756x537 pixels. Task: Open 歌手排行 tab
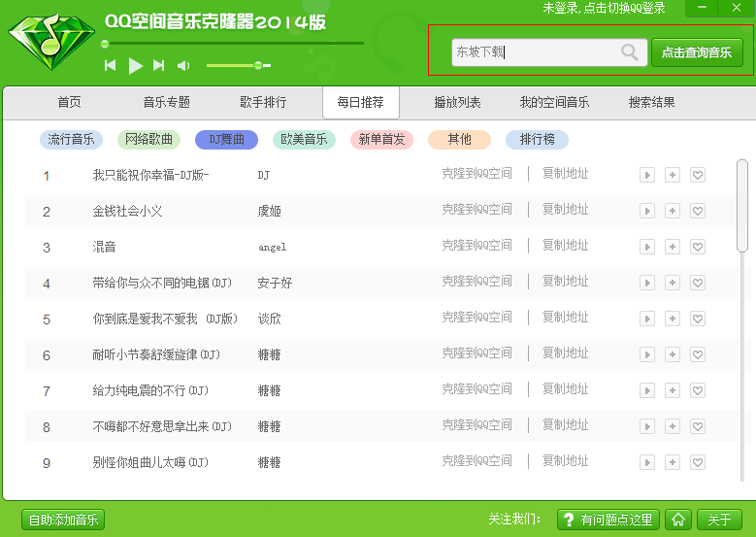pos(263,102)
